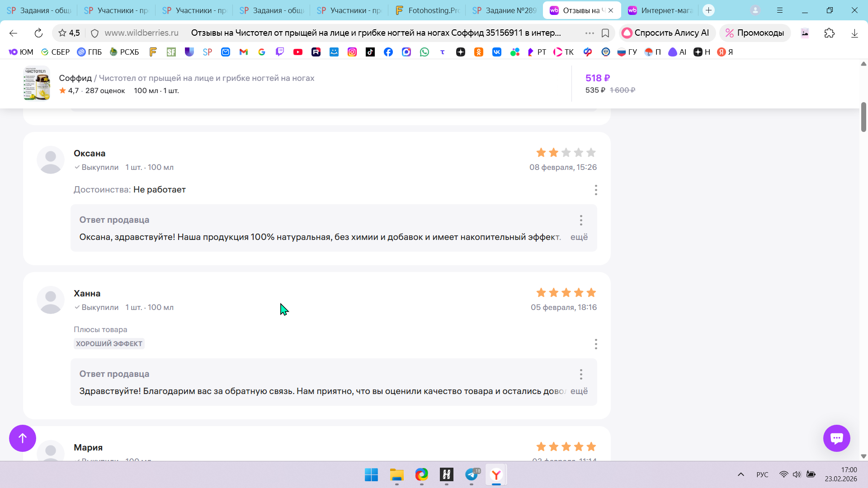Open Telegram from the Windows taskbar

click(x=472, y=475)
